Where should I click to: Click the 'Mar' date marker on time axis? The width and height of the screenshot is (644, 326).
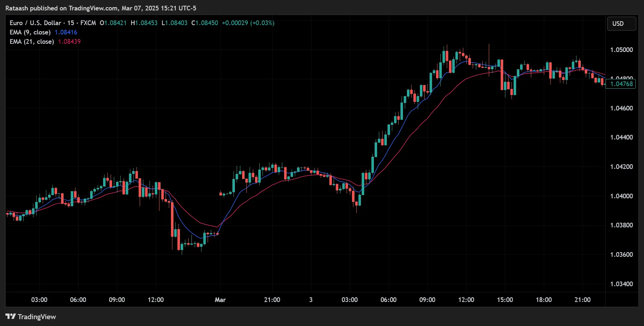[x=220, y=300]
